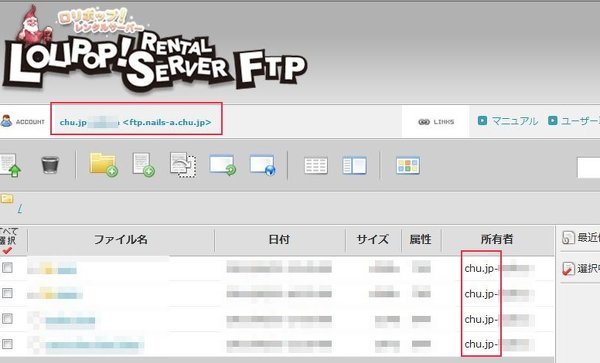This screenshot has height=363, width=600.
Task: Open the first blurred file name entry
Action: [52, 269]
